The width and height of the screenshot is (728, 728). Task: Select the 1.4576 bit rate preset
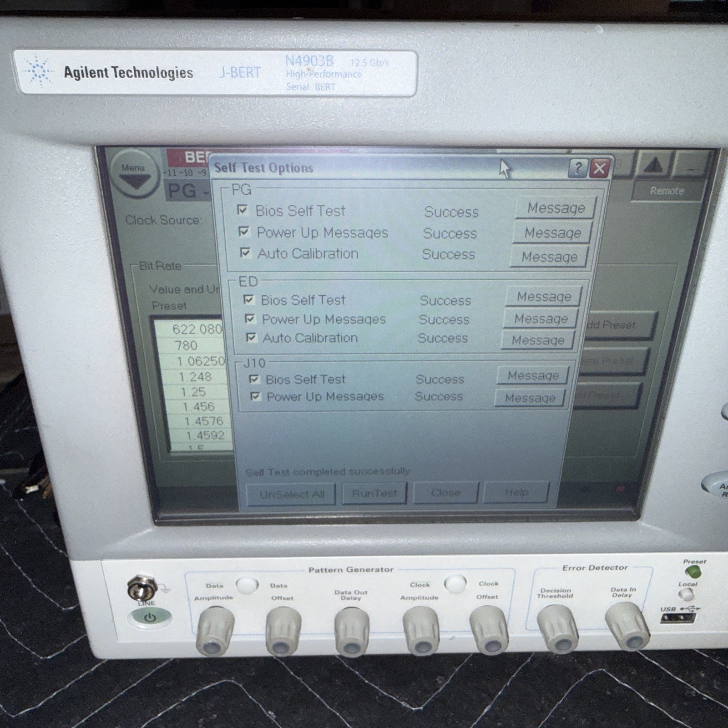pyautogui.click(x=203, y=421)
